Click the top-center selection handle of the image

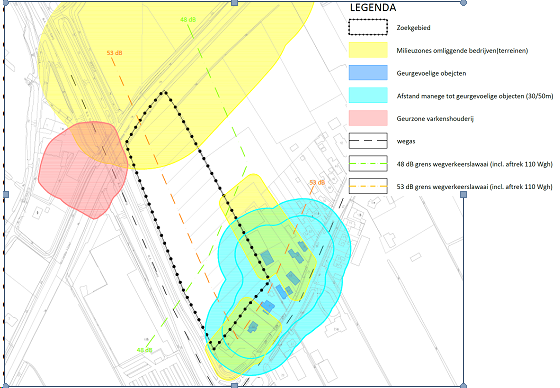coord(234,3)
